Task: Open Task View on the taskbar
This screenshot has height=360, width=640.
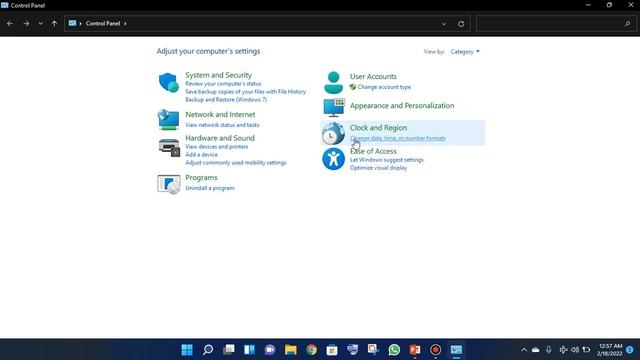Action: point(229,350)
